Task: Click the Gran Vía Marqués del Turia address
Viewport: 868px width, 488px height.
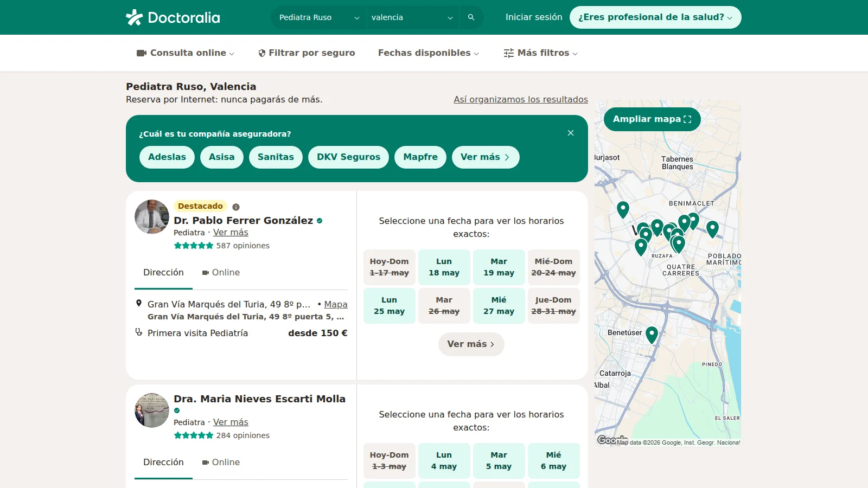Action: pos(228,305)
